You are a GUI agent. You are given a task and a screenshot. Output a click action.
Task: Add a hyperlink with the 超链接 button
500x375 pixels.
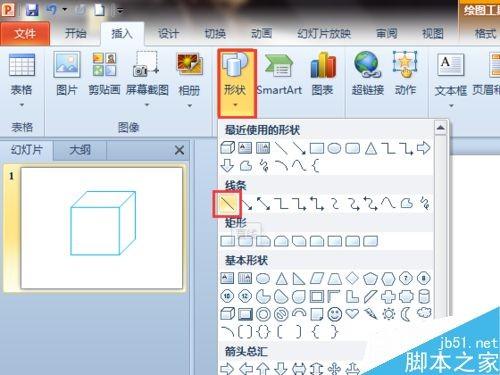click(368, 75)
